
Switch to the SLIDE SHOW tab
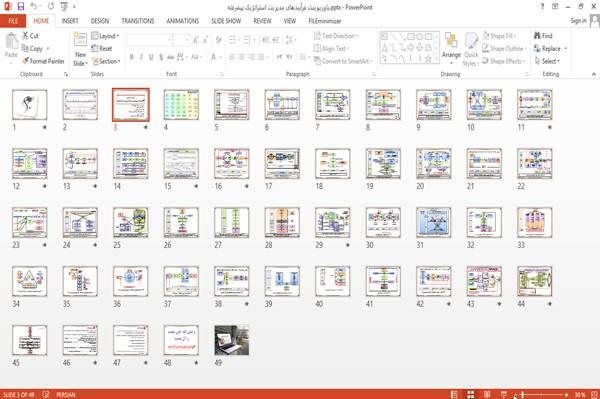coord(226,21)
